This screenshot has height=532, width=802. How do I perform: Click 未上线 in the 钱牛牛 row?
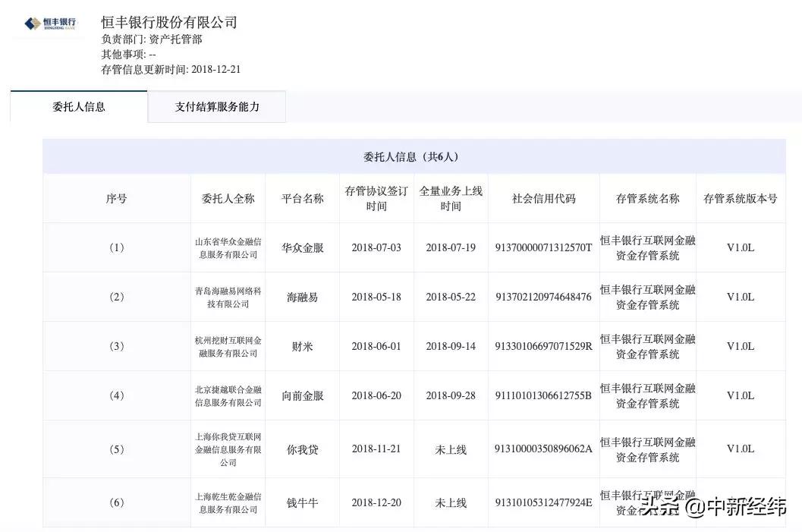click(451, 503)
